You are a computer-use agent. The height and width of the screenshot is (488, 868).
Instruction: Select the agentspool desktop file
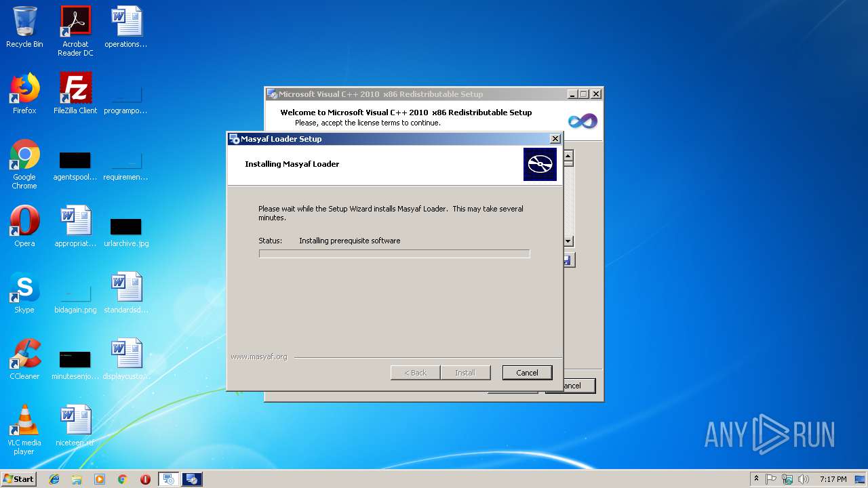(x=75, y=166)
